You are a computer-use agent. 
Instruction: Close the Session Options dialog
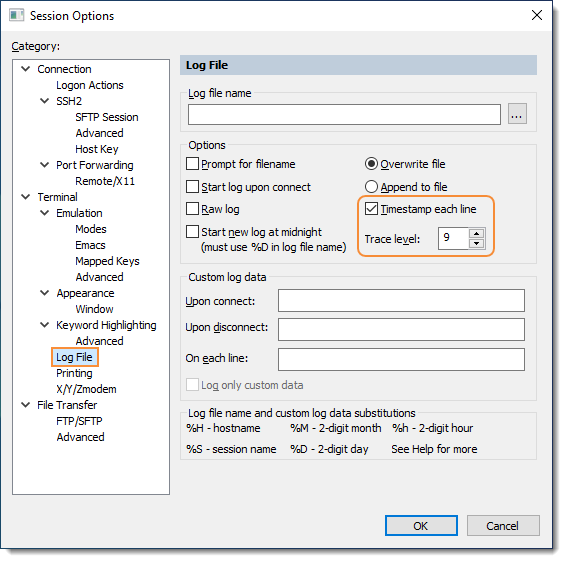(537, 15)
